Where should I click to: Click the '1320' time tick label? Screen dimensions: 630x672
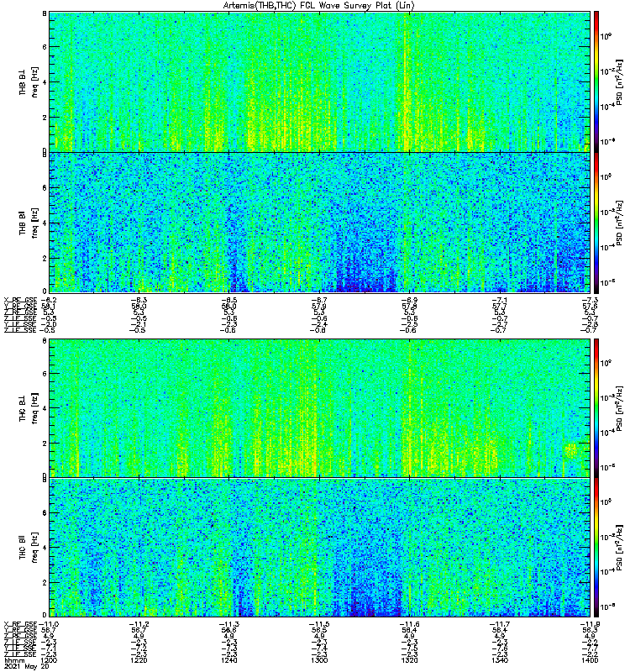pos(409,660)
